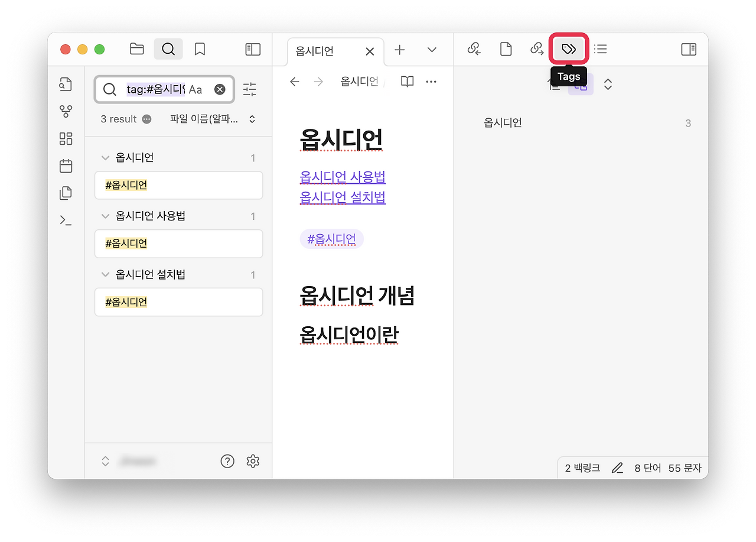Collapse the 옵시디언 search result group
756x542 pixels.
[106, 158]
